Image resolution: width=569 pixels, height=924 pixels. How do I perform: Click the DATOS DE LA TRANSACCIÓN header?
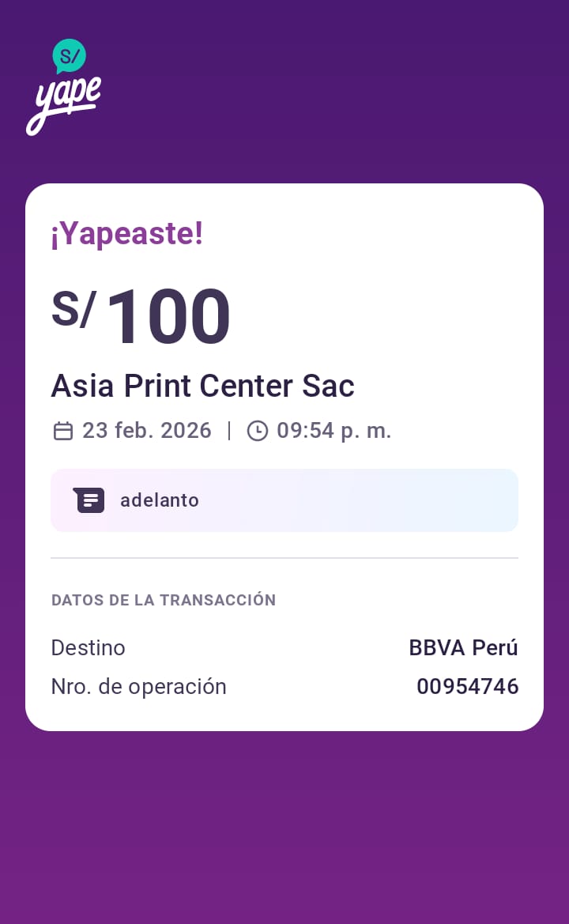tap(164, 600)
